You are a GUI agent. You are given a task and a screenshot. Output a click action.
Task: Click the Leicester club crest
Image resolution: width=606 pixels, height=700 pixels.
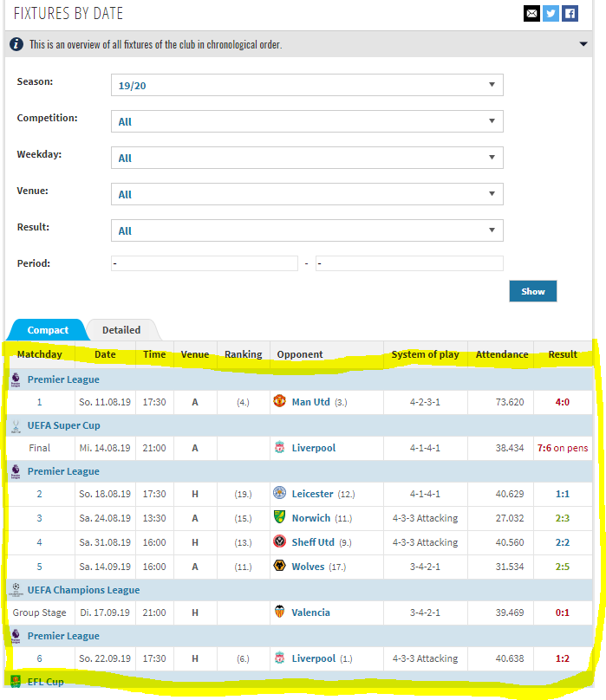point(279,492)
